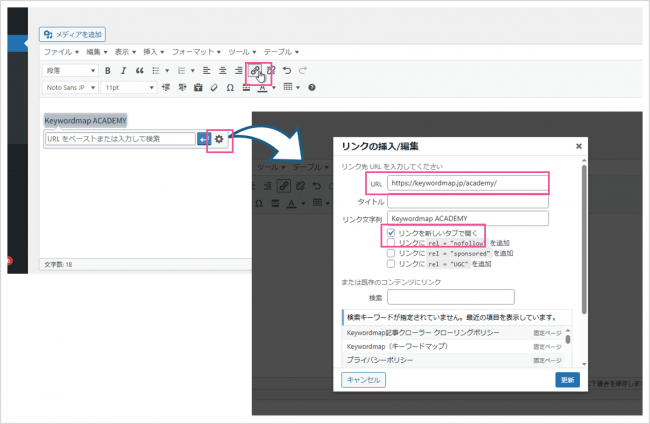
Task: Click the タイトル input field
Action: pos(468,201)
